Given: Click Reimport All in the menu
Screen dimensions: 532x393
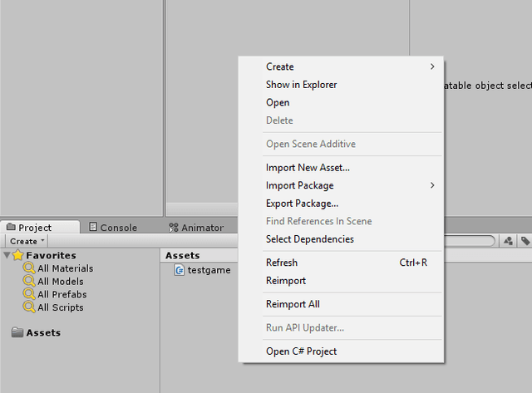Looking at the screenshot, I should tap(293, 304).
